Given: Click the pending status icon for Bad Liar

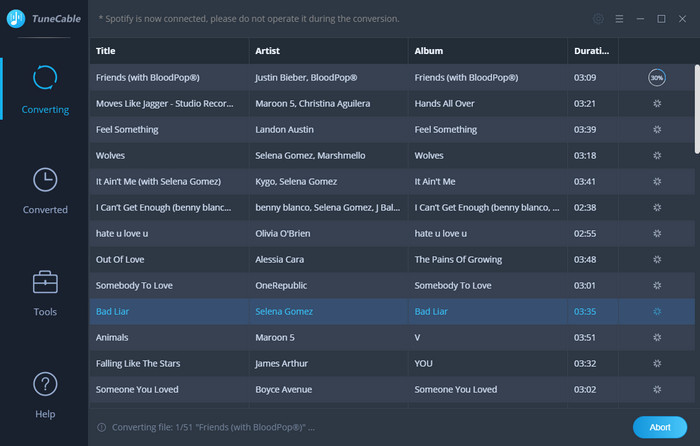Looking at the screenshot, I should coord(657,312).
